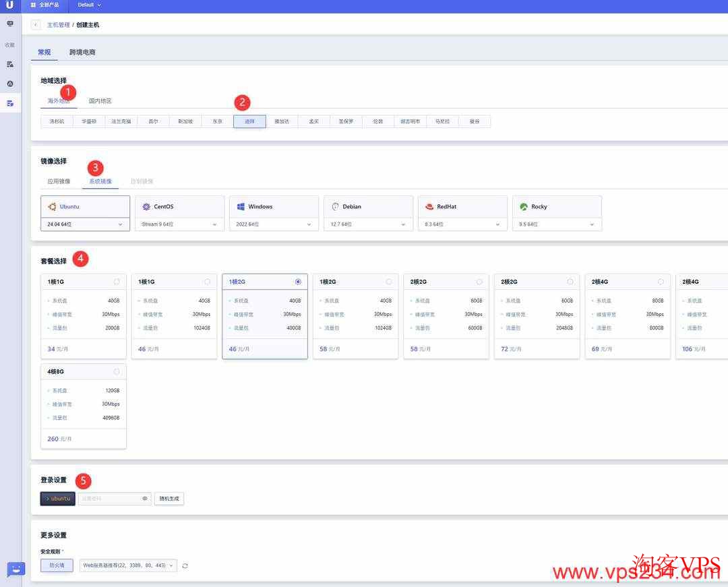Choose the 4核8G plan radio button

[117, 371]
